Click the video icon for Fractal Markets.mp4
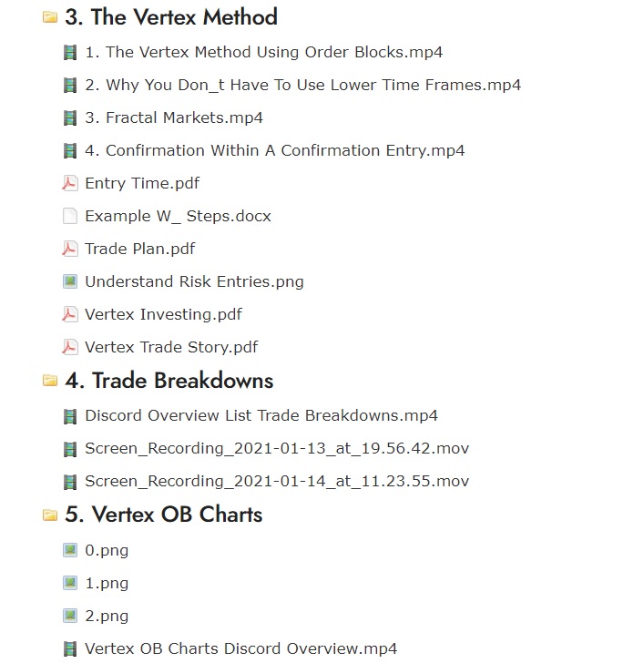This screenshot has height=663, width=644. tap(70, 118)
